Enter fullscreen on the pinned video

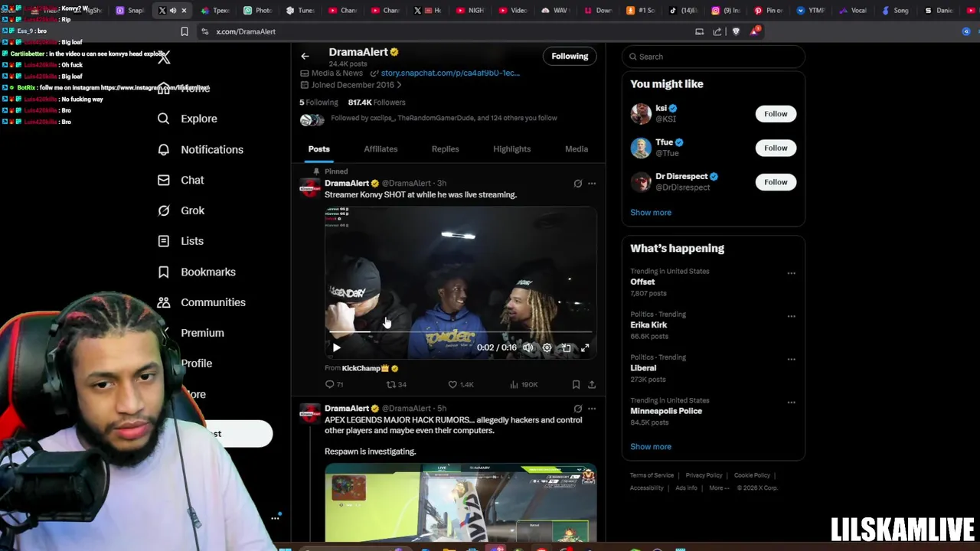[x=585, y=347]
